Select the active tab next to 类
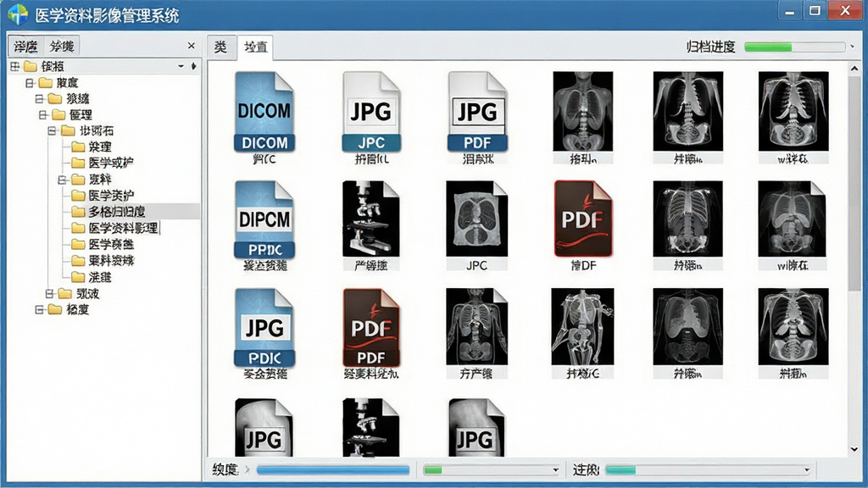The image size is (868, 488). 255,47
